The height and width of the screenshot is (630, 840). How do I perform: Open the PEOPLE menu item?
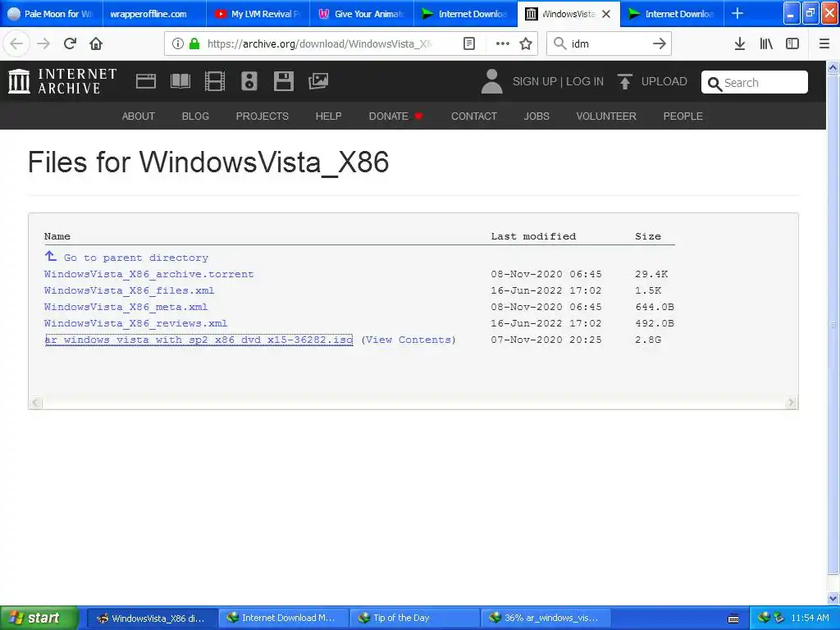click(x=683, y=116)
